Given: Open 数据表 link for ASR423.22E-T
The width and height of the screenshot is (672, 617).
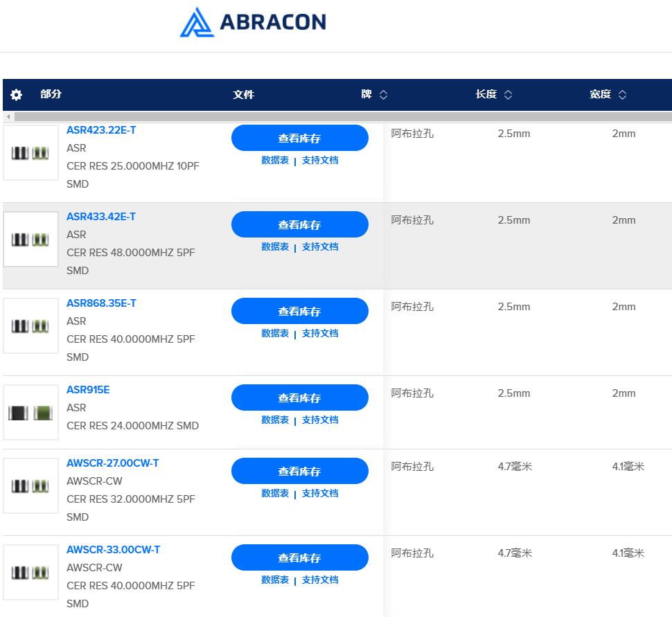Looking at the screenshot, I should pos(275,160).
